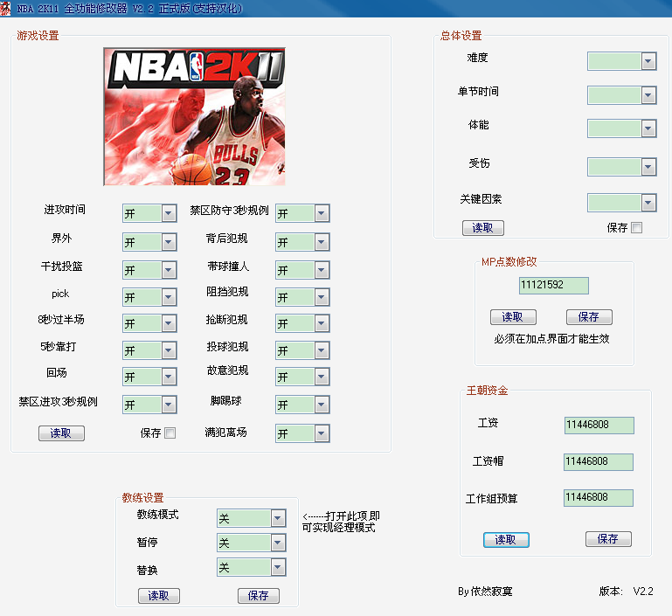Click the app icon in the title bar
Viewport: 672px width, 616px height.
[x=6, y=8]
